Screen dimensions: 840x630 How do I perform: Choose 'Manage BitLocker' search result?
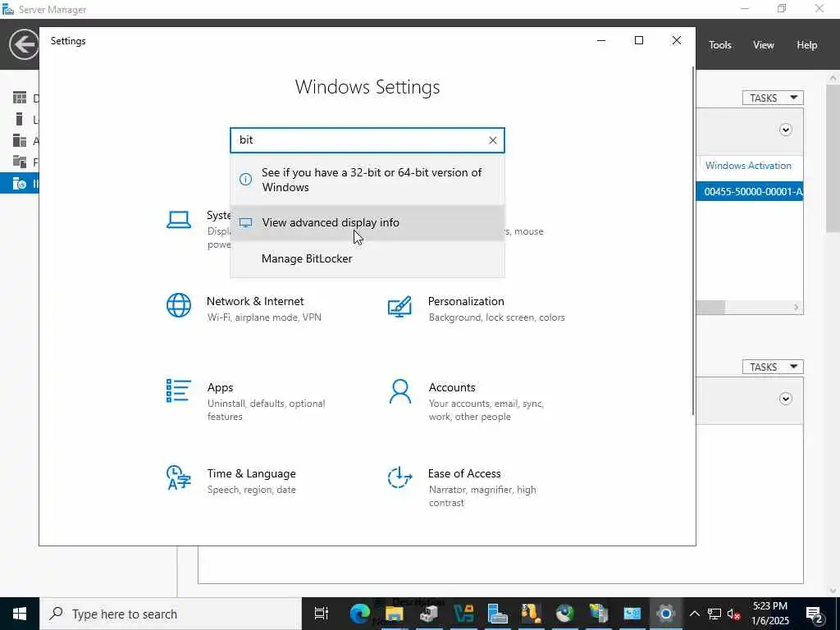(367, 258)
